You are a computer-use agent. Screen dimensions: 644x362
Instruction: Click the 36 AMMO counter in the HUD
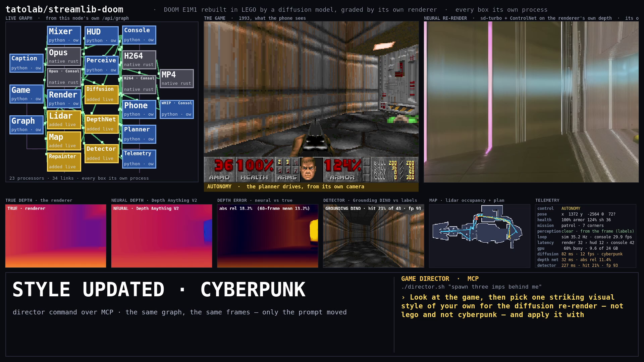pos(220,169)
